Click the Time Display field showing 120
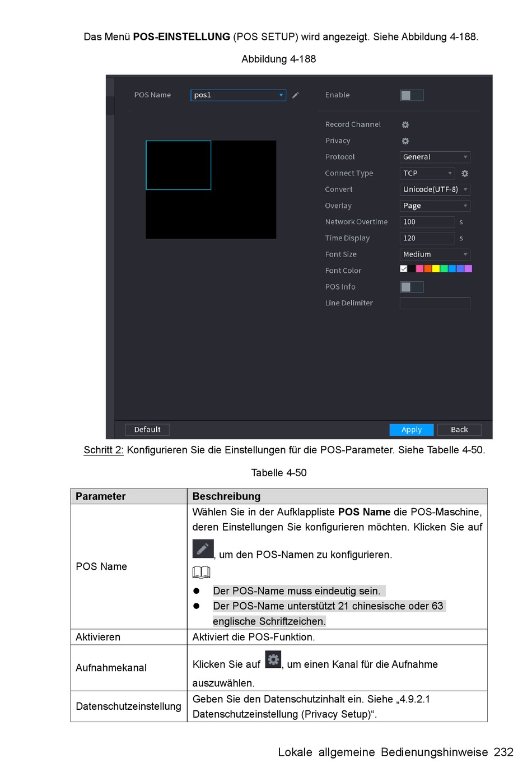Screen dimensions: 532x777 click(x=427, y=238)
